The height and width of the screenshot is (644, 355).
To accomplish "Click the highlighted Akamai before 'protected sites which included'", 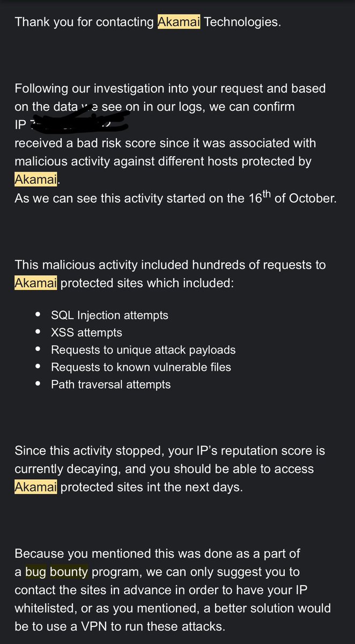I will coord(35,283).
